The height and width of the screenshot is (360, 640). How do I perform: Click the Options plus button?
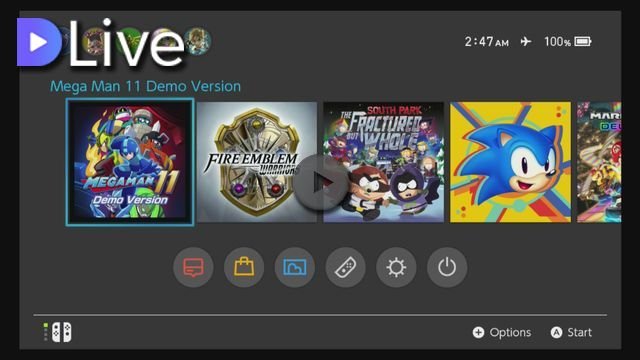pos(502,333)
